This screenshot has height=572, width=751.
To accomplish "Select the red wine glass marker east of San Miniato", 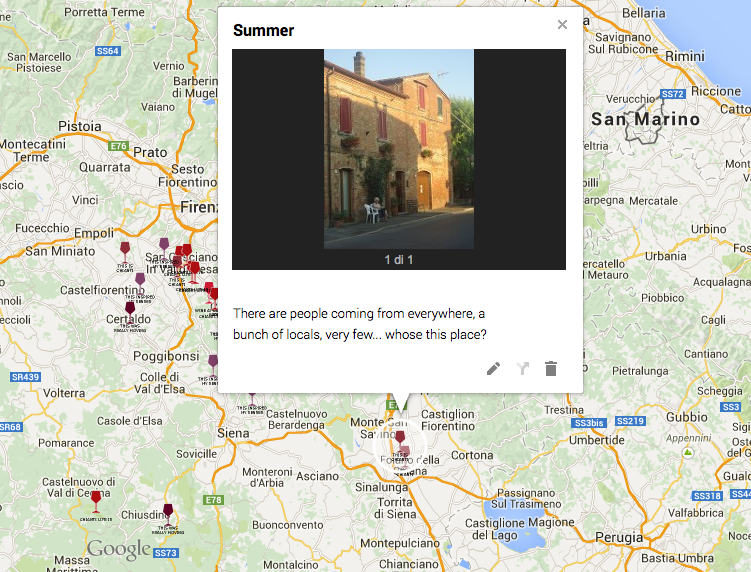I will [125, 252].
